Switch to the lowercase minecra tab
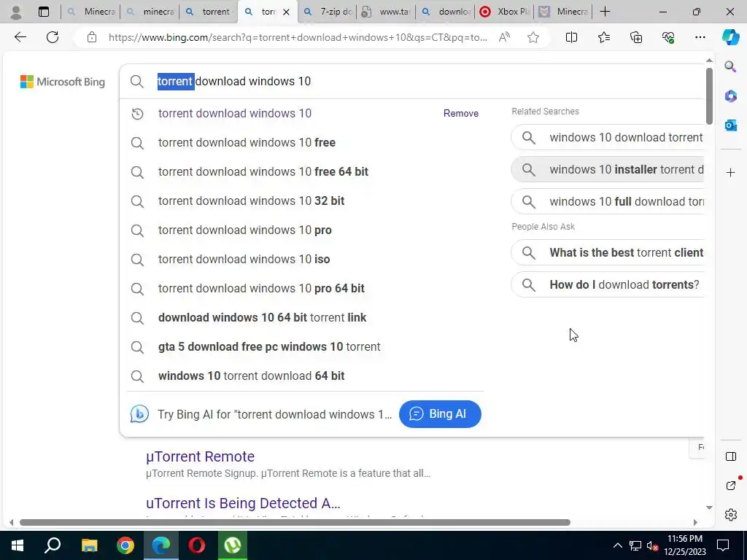 [x=150, y=12]
